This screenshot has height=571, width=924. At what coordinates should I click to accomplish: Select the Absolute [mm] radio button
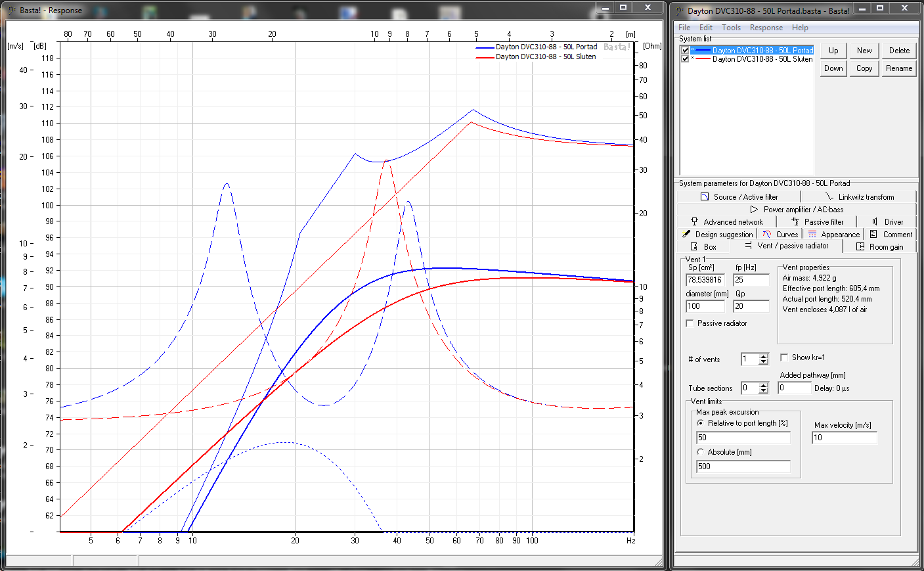pyautogui.click(x=701, y=452)
